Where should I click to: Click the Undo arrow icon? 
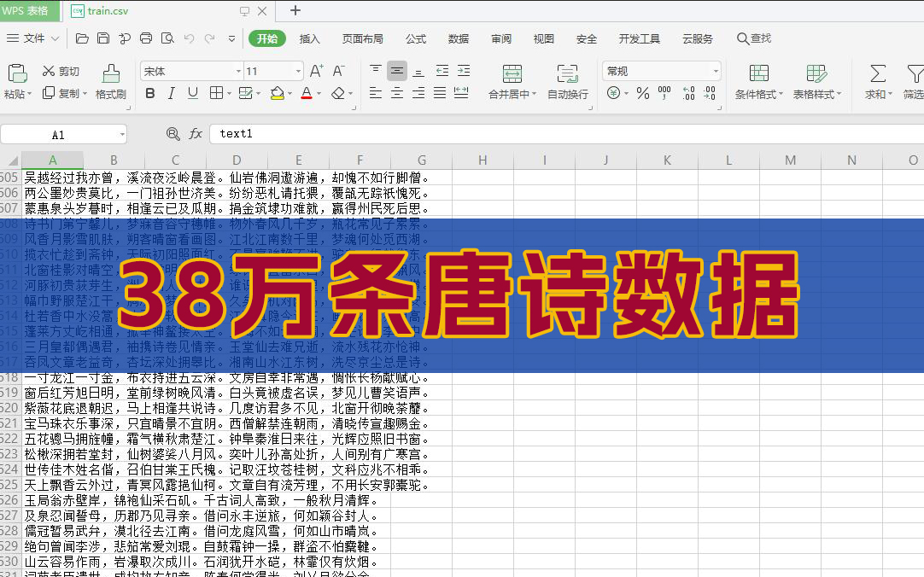click(x=190, y=39)
